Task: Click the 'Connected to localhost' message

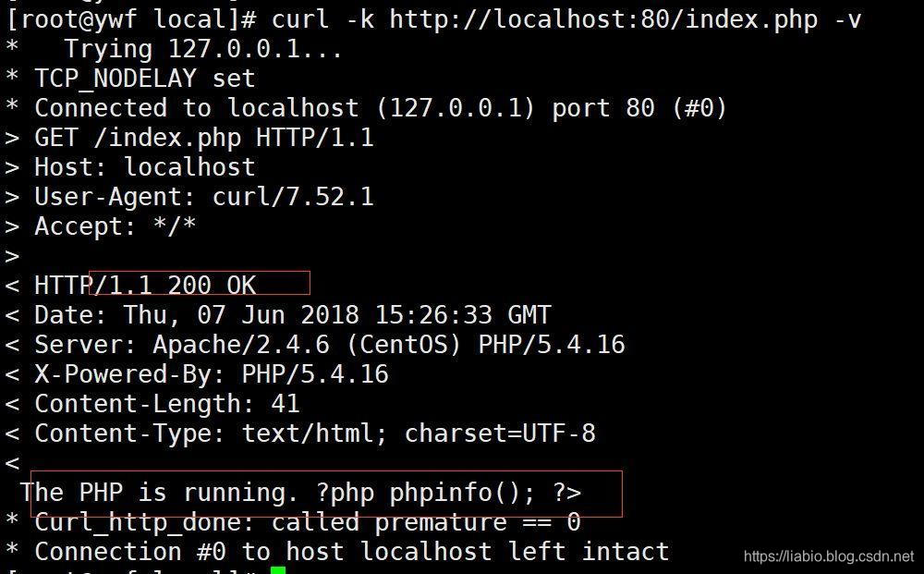Action: 197,108
